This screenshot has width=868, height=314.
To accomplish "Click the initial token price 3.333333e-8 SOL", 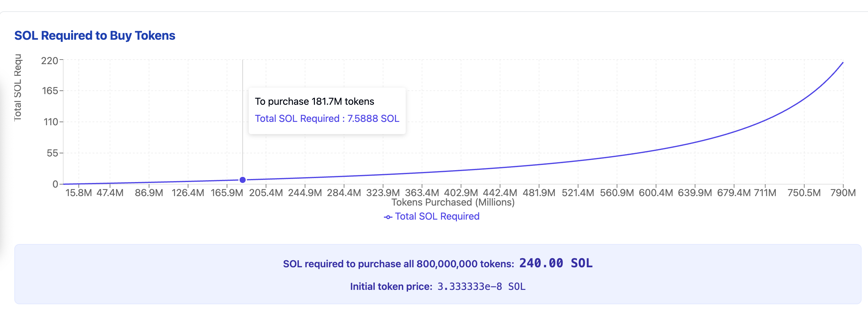I will [x=481, y=287].
